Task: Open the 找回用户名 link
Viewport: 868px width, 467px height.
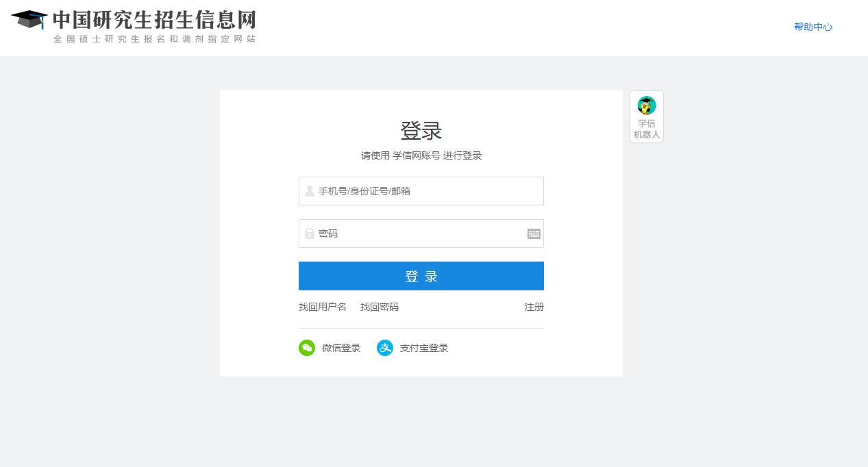Action: click(x=323, y=307)
